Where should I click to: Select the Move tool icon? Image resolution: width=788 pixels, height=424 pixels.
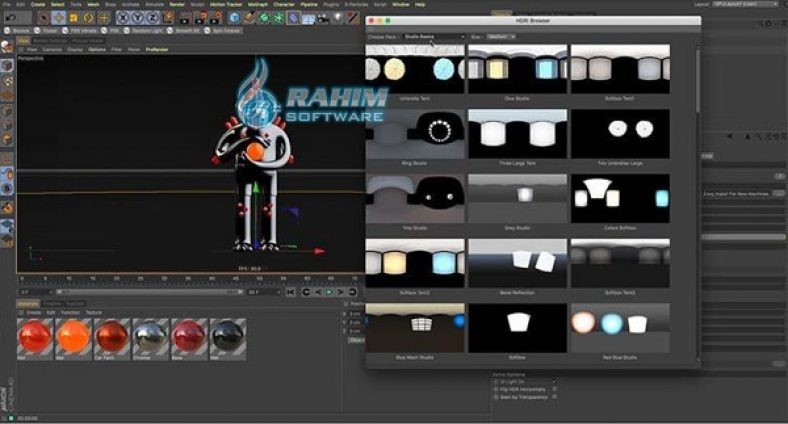point(58,17)
